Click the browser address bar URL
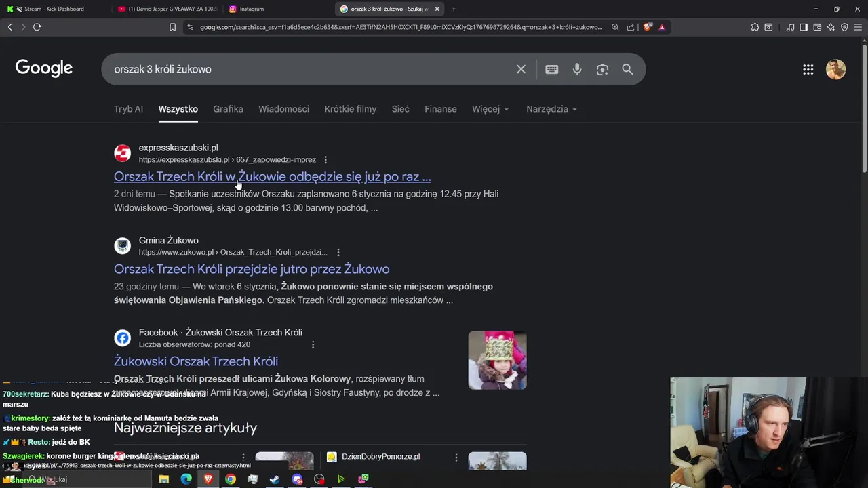This screenshot has height=488, width=868. [401, 27]
